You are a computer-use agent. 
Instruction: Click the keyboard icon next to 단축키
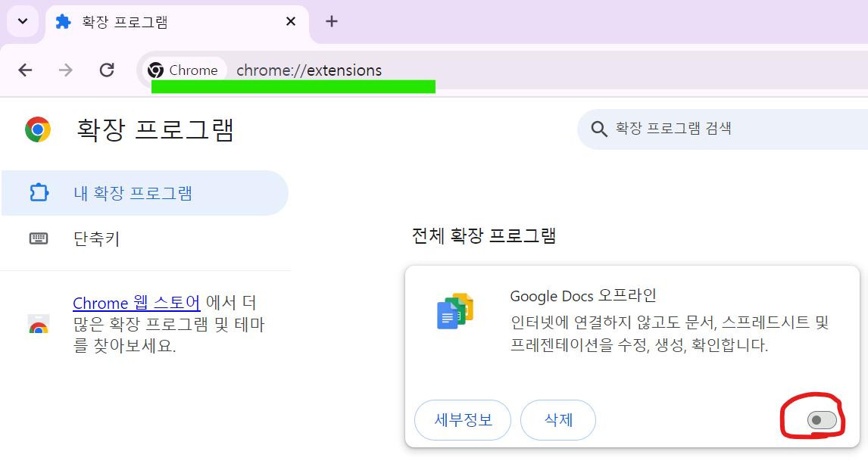(x=38, y=238)
